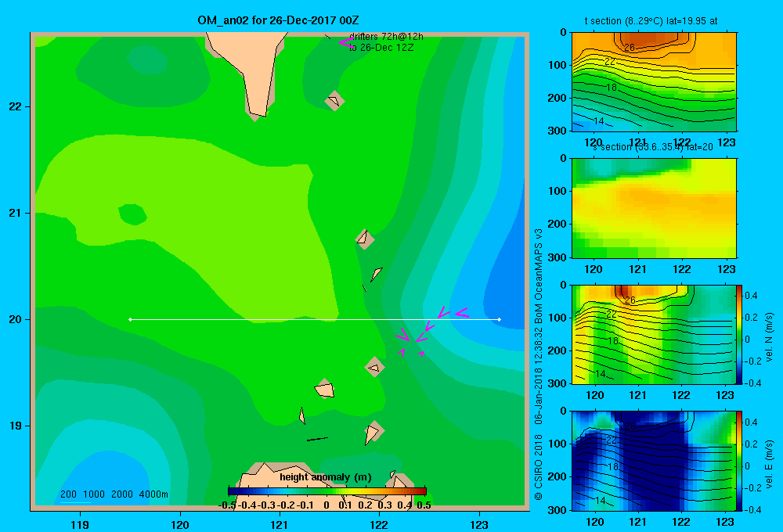783x532 pixels.
Task: Click latitude label 21 on main map axis
Action: click(x=15, y=213)
